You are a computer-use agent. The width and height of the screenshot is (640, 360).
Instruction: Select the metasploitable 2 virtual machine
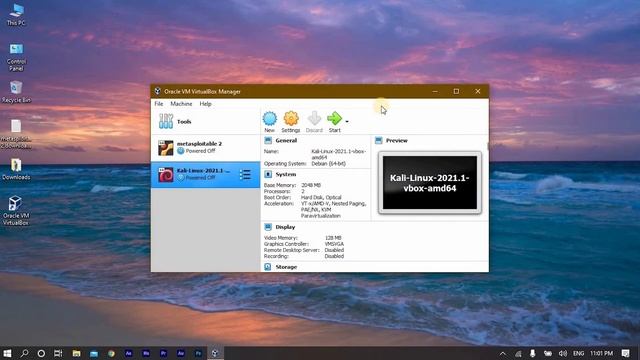click(205, 147)
